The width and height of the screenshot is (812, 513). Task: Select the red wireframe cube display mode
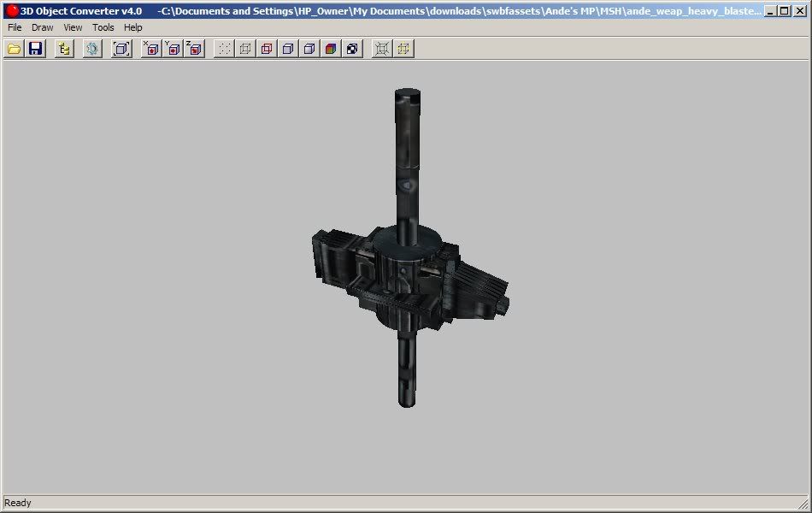(x=267, y=49)
